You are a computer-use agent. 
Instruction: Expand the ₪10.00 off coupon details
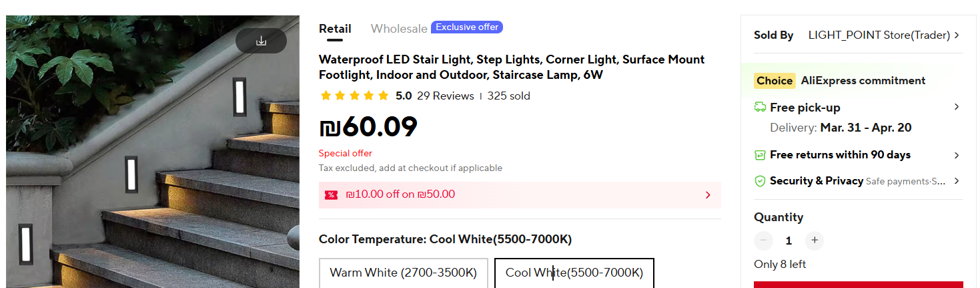tap(708, 195)
